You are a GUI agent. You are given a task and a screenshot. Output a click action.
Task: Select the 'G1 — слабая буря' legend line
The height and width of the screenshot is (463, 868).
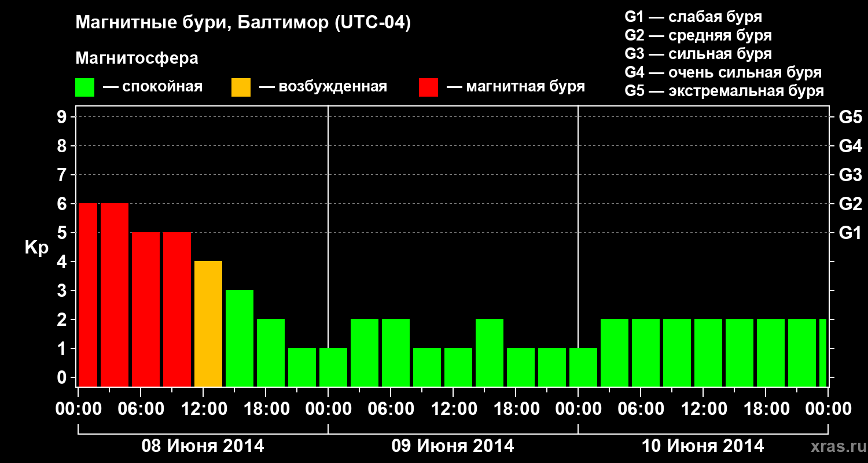(693, 17)
